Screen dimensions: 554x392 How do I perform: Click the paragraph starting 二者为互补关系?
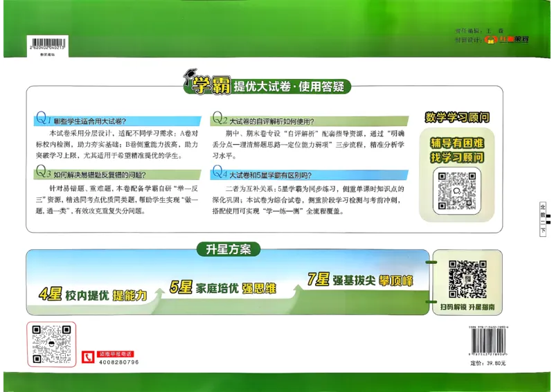coord(308,199)
